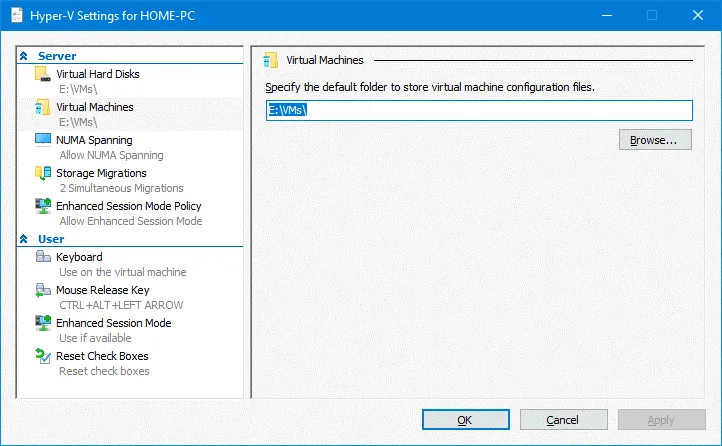Click the Storage Migrations icon
This screenshot has height=446, width=722.
coord(42,174)
